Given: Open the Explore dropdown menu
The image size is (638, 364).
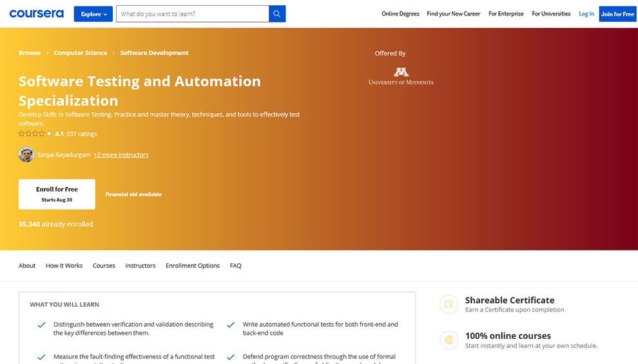Looking at the screenshot, I should pos(93,14).
